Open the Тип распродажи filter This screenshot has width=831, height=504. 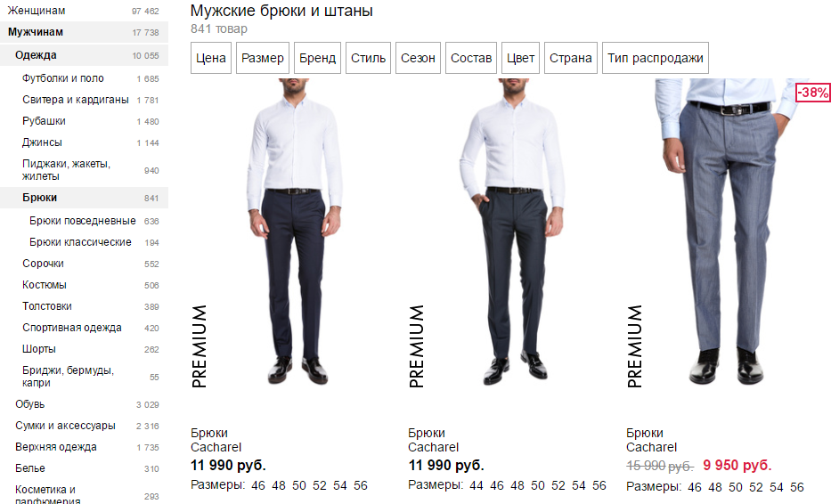[655, 58]
